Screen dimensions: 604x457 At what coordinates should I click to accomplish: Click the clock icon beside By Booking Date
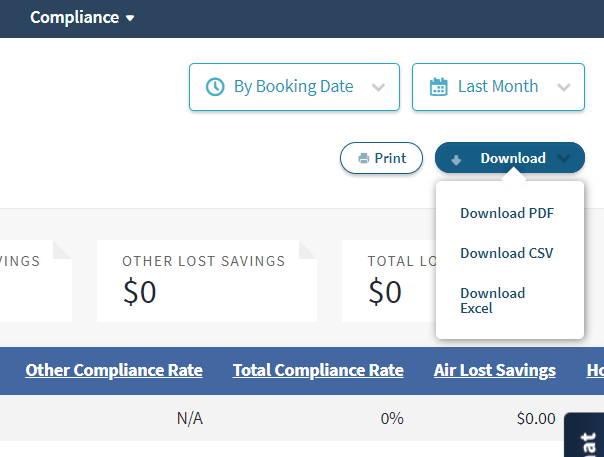(x=214, y=87)
